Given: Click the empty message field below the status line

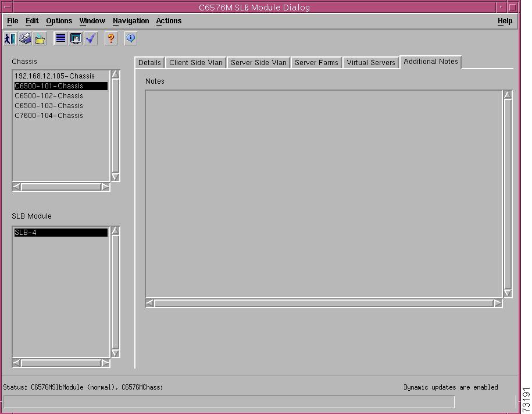Looking at the screenshot, I should [x=229, y=401].
